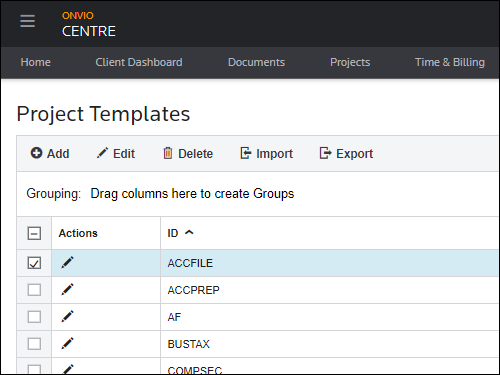Edit the ACCFILE row via pencil icon

[x=67, y=262]
